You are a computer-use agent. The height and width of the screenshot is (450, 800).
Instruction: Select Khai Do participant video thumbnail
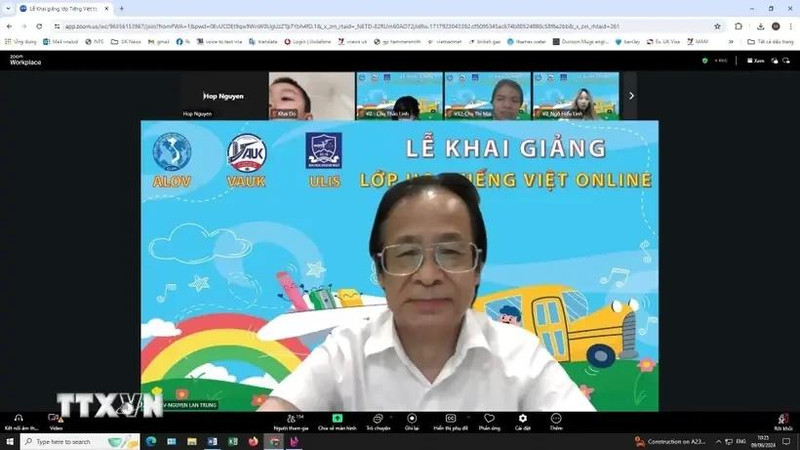pos(312,96)
